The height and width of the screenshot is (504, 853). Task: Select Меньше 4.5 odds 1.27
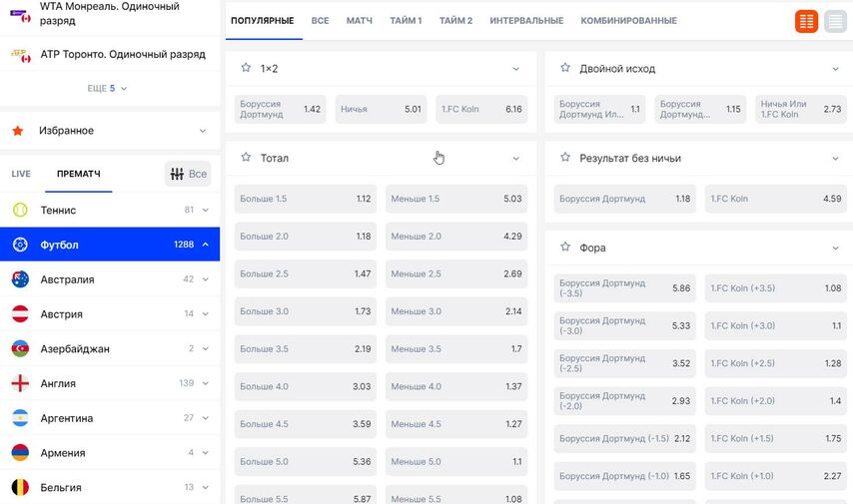(x=456, y=424)
